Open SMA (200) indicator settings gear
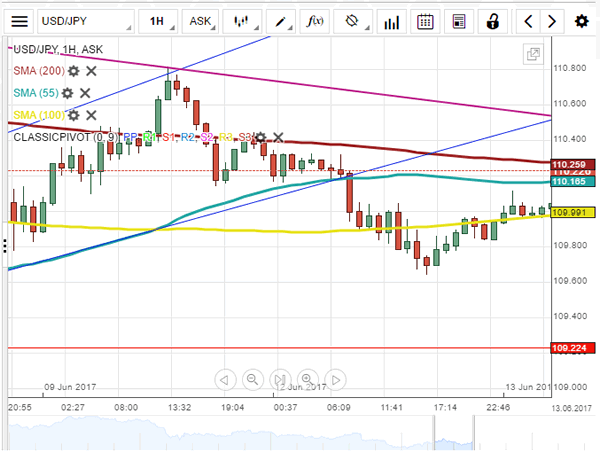The width and height of the screenshot is (600, 453). point(70,71)
